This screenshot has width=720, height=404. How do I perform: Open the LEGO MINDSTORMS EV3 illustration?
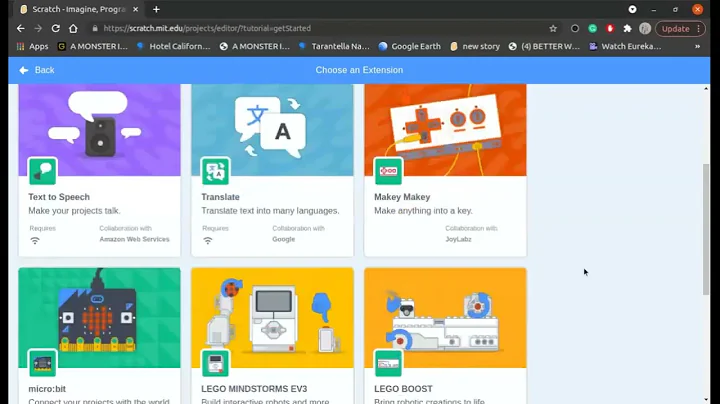click(x=272, y=318)
